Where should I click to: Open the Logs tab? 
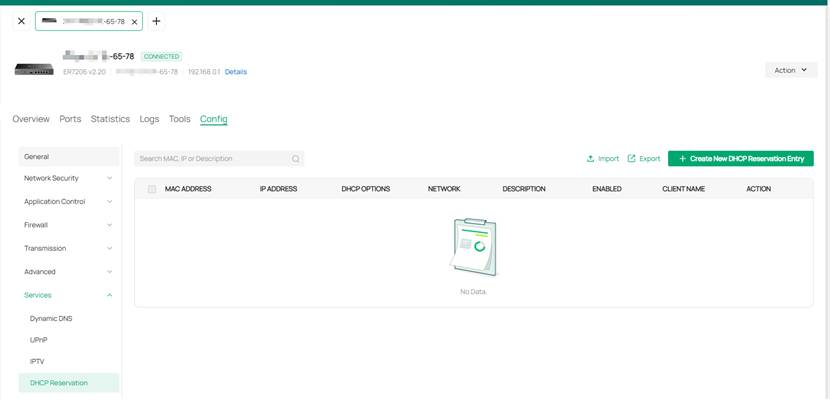point(149,119)
